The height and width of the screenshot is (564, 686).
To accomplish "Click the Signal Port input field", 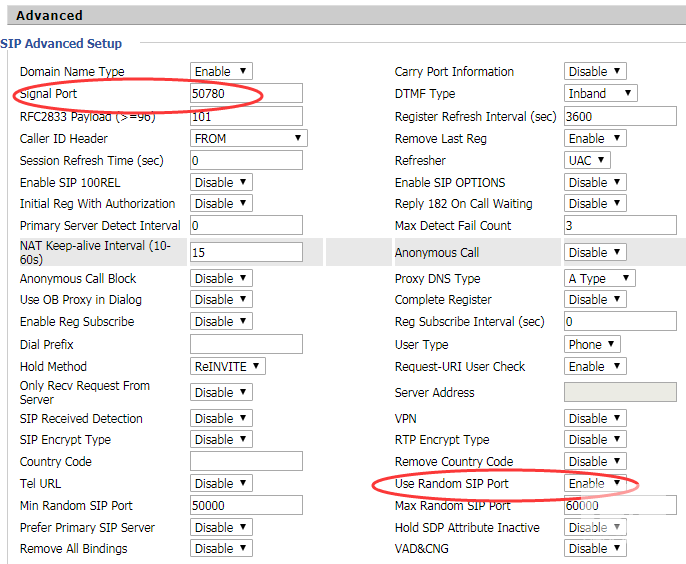I will point(246,94).
